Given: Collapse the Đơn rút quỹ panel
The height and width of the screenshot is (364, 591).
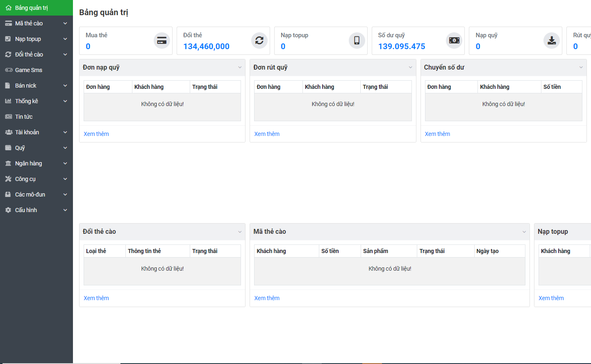Looking at the screenshot, I should coord(410,68).
